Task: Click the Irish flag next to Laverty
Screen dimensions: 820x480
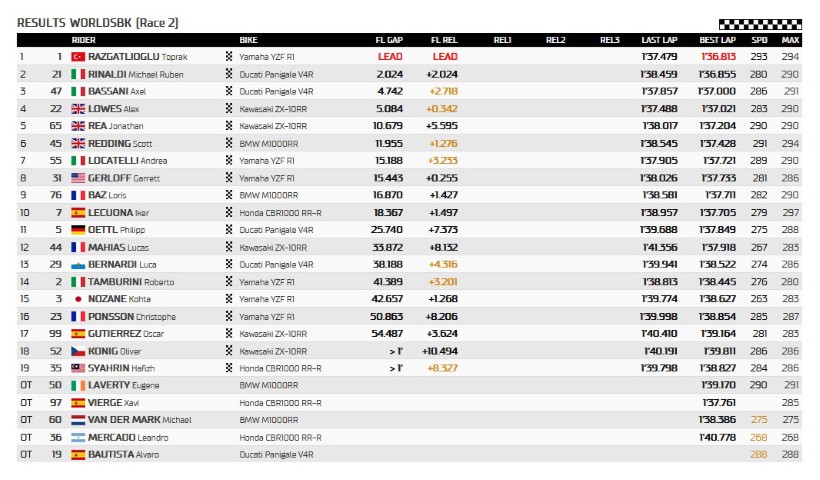Action: [78, 384]
